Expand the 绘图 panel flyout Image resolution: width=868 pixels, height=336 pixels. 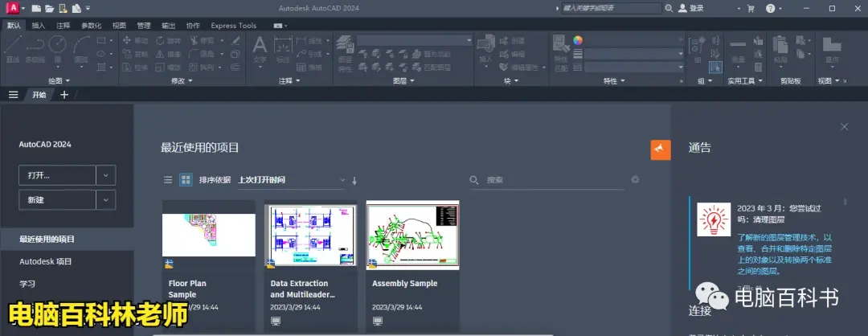tap(59, 81)
